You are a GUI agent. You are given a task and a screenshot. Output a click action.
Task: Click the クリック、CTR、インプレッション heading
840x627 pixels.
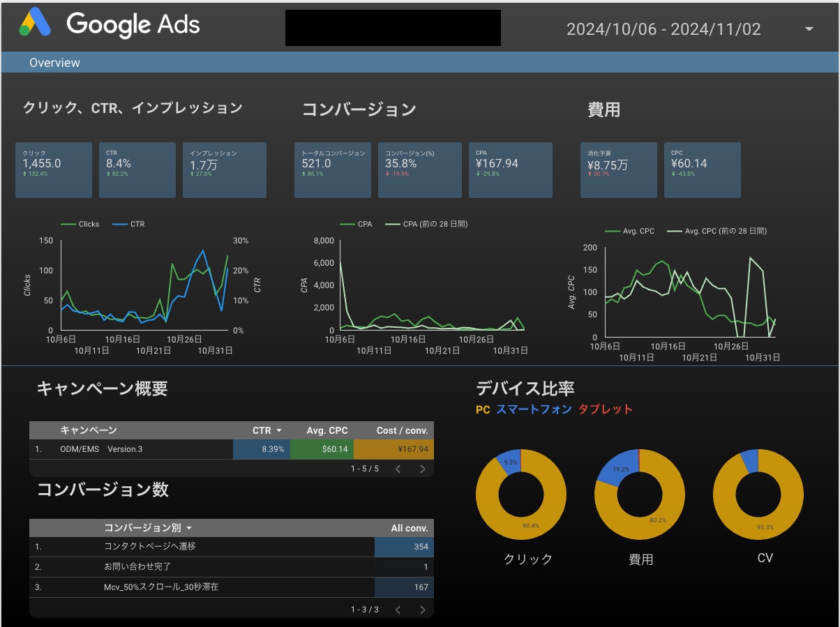pyautogui.click(x=133, y=108)
